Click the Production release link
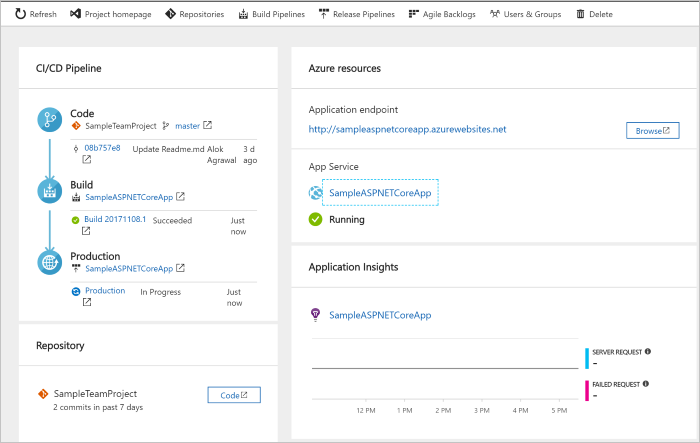Viewport: 700px width, 443px height. coord(105,291)
